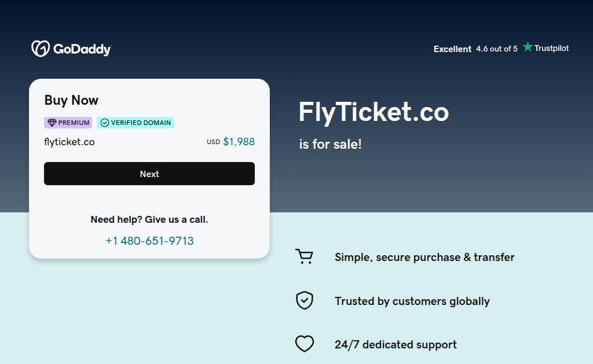The image size is (593, 364).
Task: Click the 4.6 out of 5 score
Action: (x=497, y=49)
